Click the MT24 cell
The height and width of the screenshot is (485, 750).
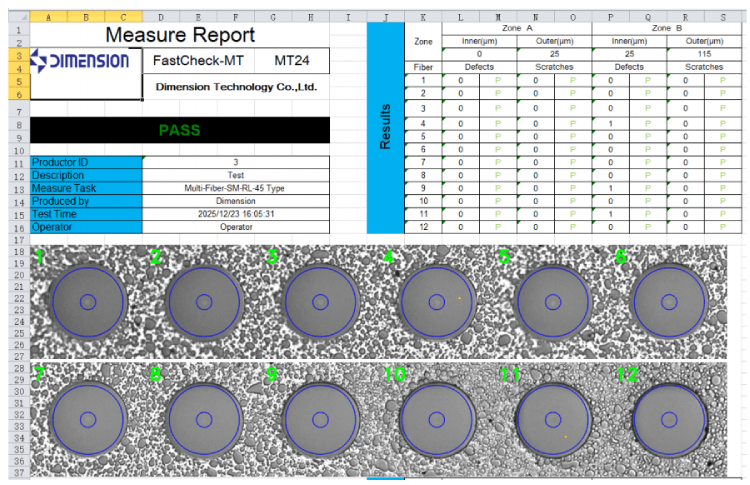[x=292, y=61]
